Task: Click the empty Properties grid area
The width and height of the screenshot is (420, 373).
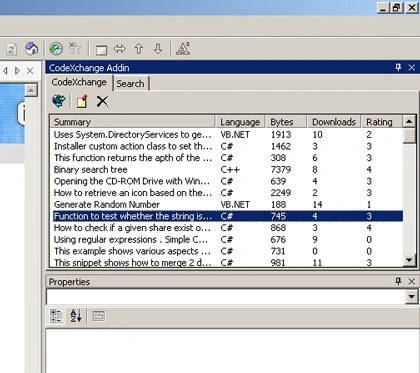Action: click(232, 351)
